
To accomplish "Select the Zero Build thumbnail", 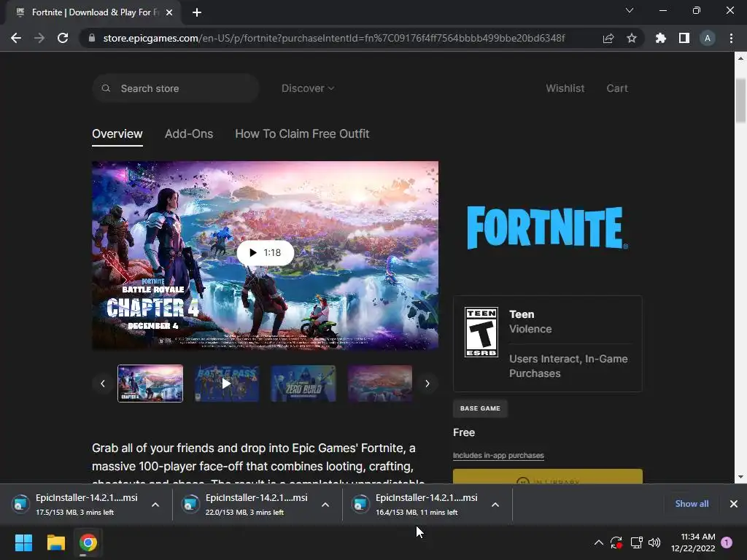I will coord(303,384).
